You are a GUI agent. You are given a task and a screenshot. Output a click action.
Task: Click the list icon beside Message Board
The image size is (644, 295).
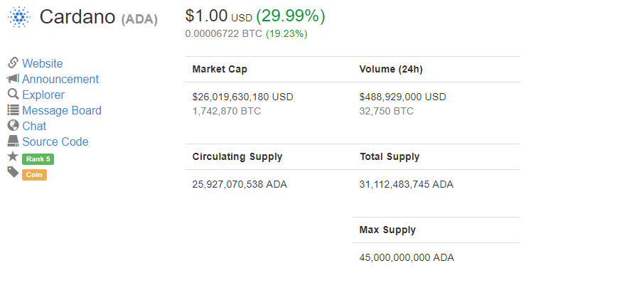tap(13, 109)
